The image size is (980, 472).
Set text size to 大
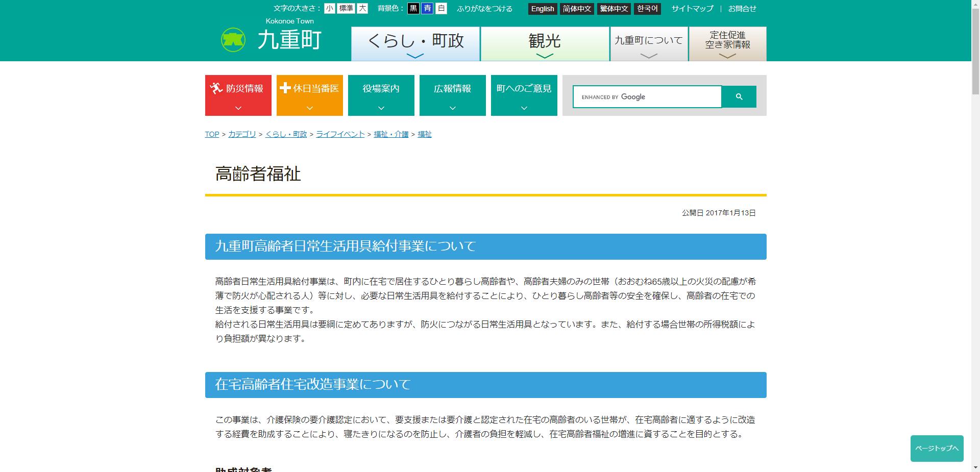(361, 8)
